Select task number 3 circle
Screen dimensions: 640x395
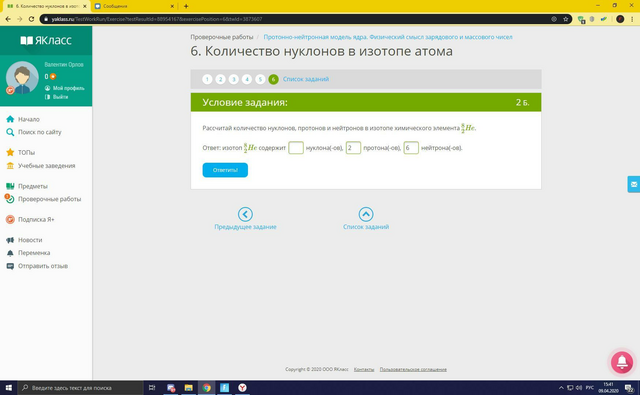coord(233,79)
